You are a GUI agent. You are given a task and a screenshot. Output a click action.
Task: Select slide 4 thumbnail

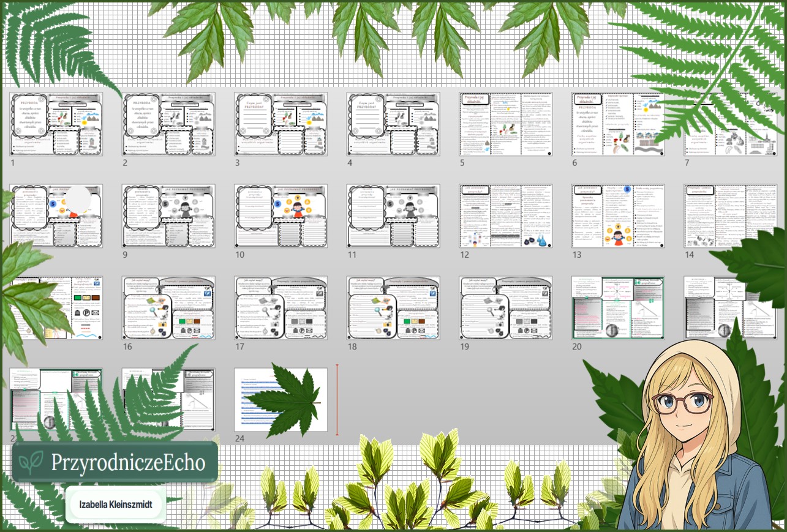point(393,124)
